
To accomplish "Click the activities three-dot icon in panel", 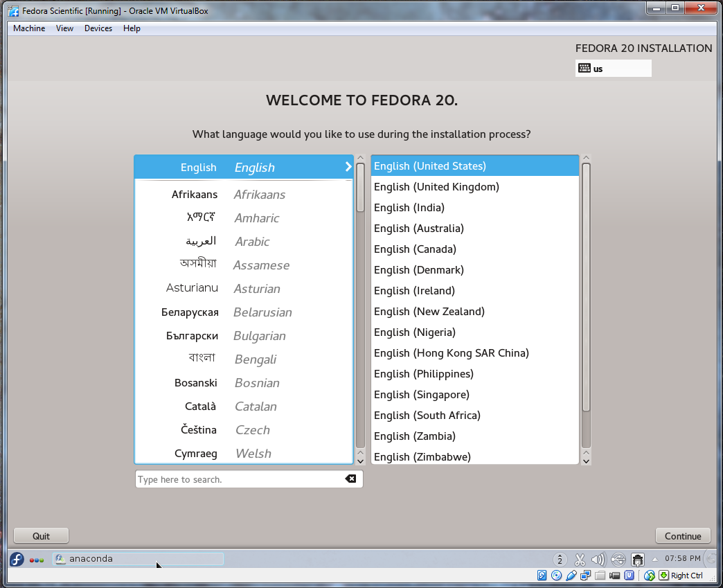I will 37,560.
